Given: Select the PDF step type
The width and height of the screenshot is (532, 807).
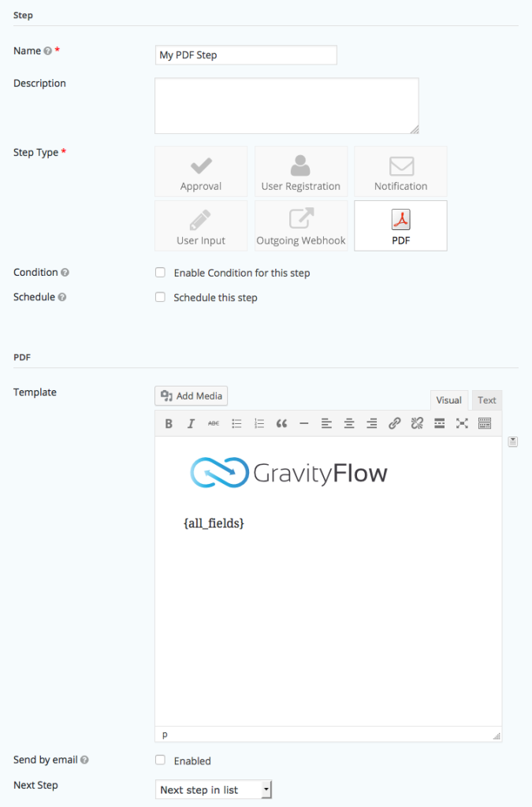Looking at the screenshot, I should (401, 226).
